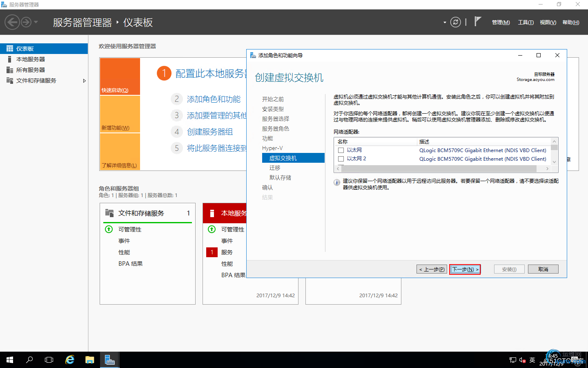Open the 了解详细信息(L) tile
The width and height of the screenshot is (588, 368).
coord(120,152)
